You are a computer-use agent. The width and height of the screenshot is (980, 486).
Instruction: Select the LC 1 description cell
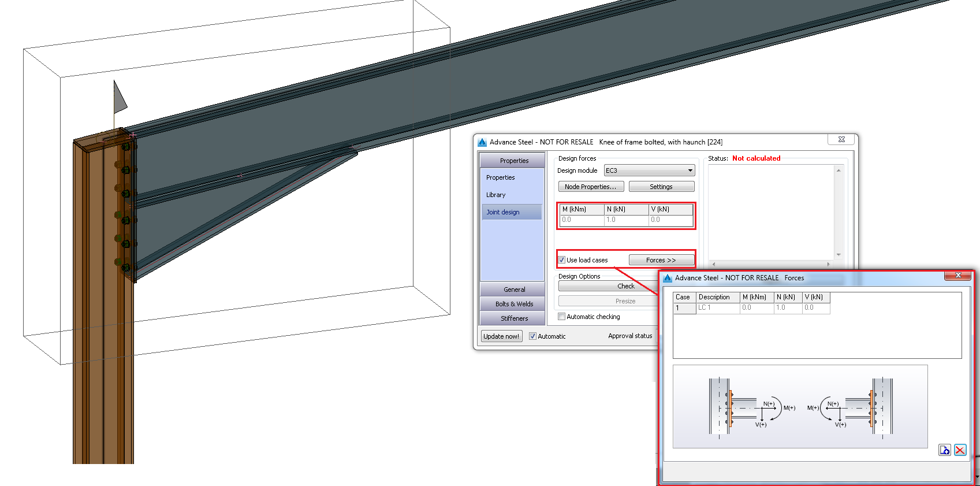[x=718, y=308]
